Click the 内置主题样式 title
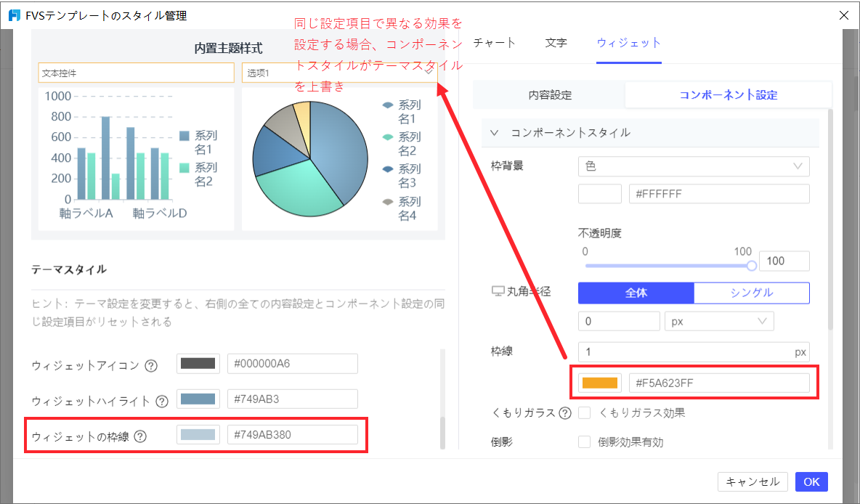This screenshot has height=504, width=860. (x=229, y=48)
